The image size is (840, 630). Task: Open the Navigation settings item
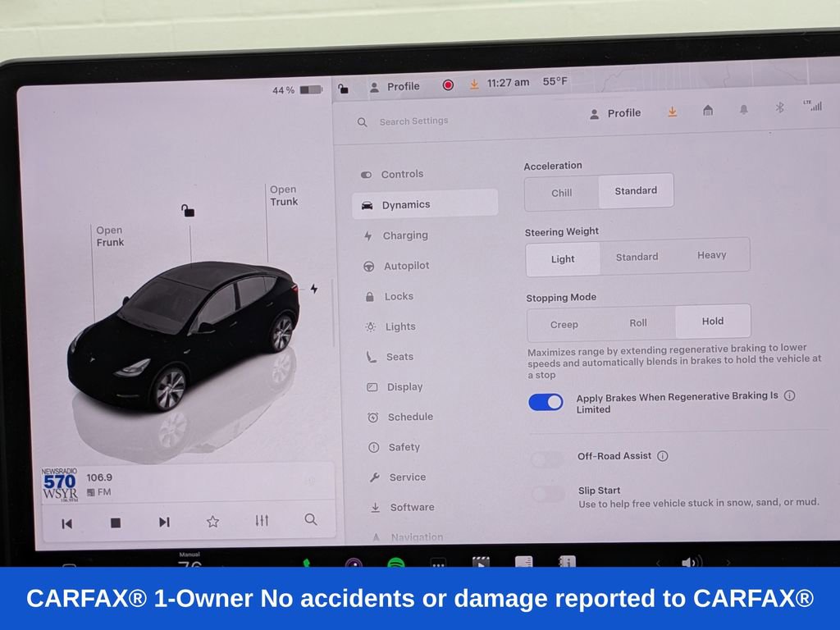(x=417, y=536)
